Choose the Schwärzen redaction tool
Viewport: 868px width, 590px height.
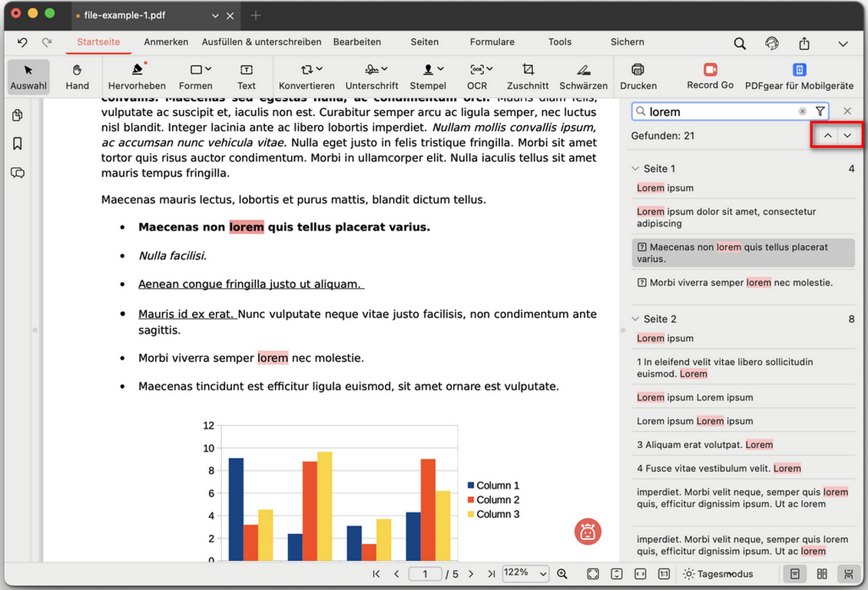(583, 76)
